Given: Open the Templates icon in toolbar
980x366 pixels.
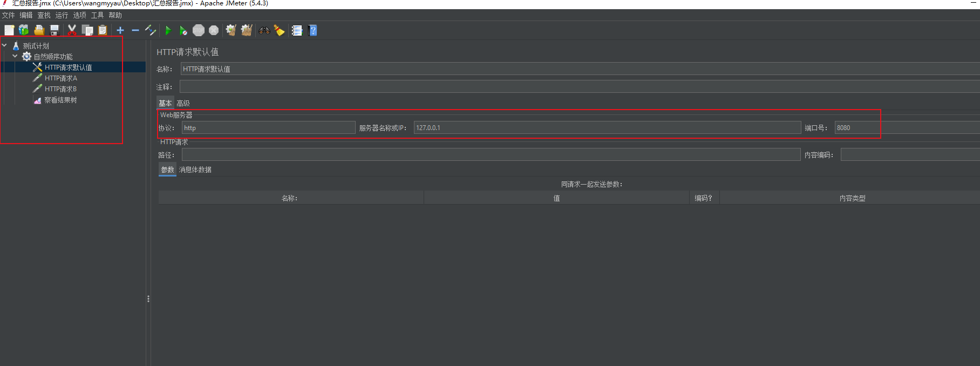Looking at the screenshot, I should (x=24, y=30).
